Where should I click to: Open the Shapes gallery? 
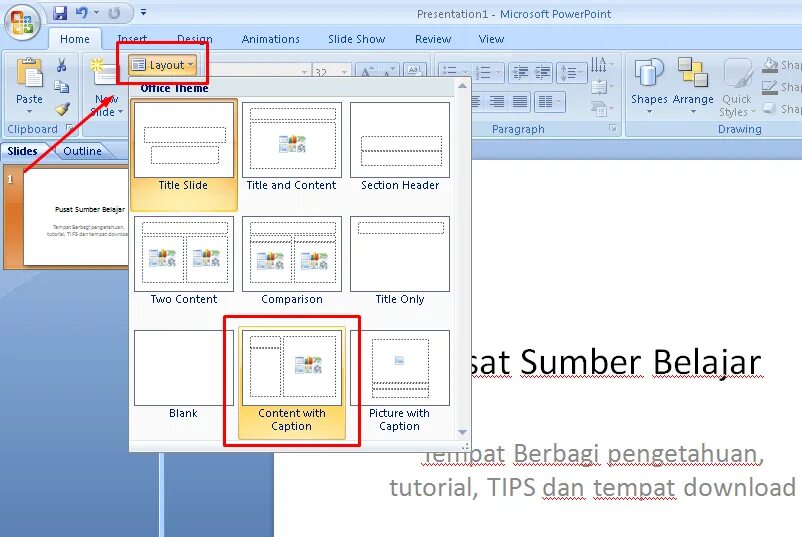tap(649, 86)
